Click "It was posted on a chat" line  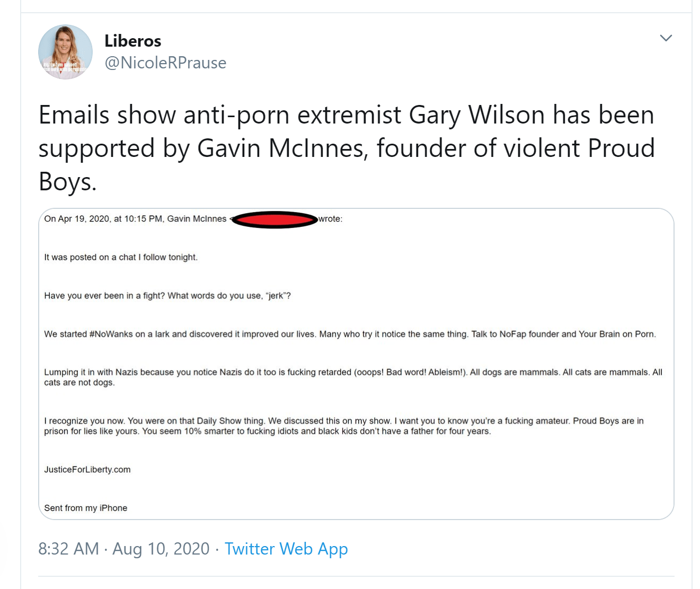click(x=121, y=257)
